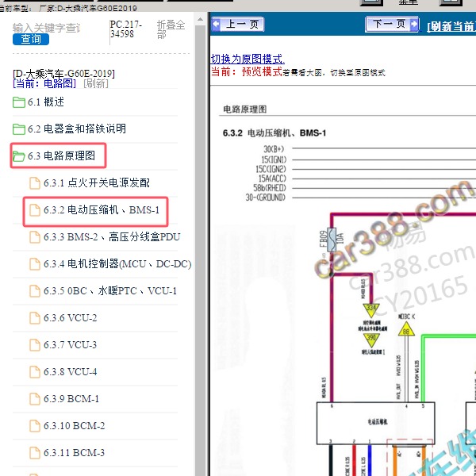Click 折叠全部 to collapse all
The image size is (476, 476).
pos(171,29)
